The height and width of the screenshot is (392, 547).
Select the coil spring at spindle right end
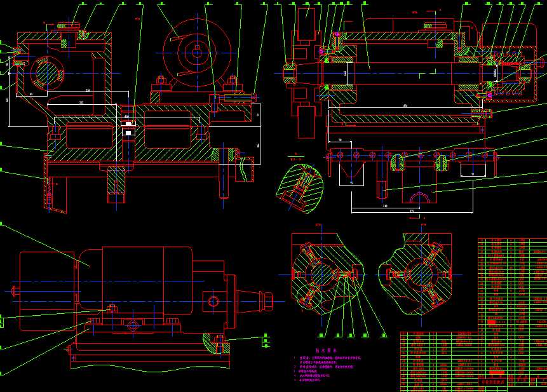[x=508, y=64]
